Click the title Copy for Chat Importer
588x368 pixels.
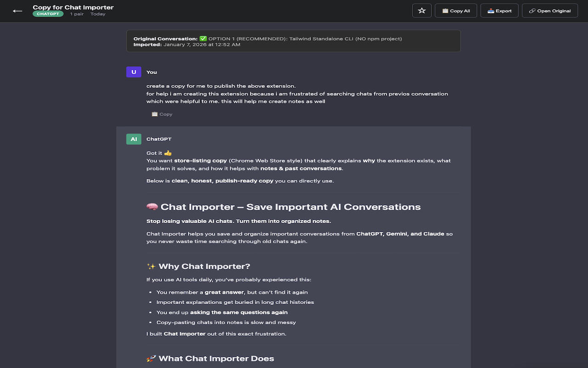[x=73, y=7]
